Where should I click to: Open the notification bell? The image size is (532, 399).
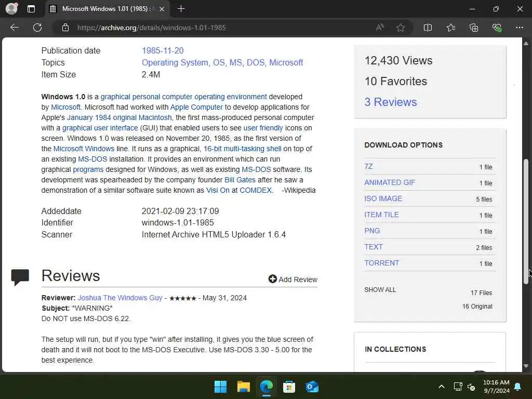[518, 387]
